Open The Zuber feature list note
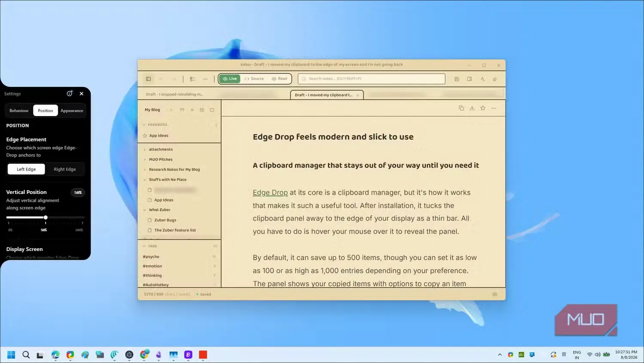This screenshot has height=363, width=644. click(175, 230)
